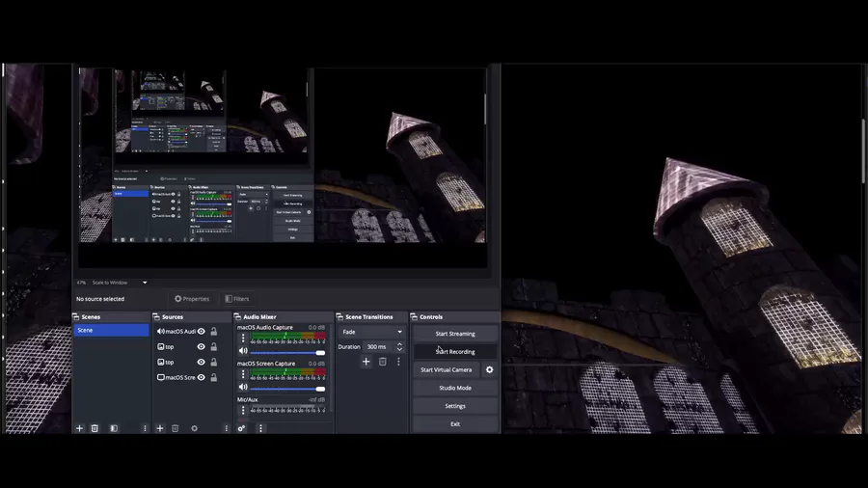The height and width of the screenshot is (488, 868).
Task: Click the Controls dock title
Action: (x=431, y=317)
